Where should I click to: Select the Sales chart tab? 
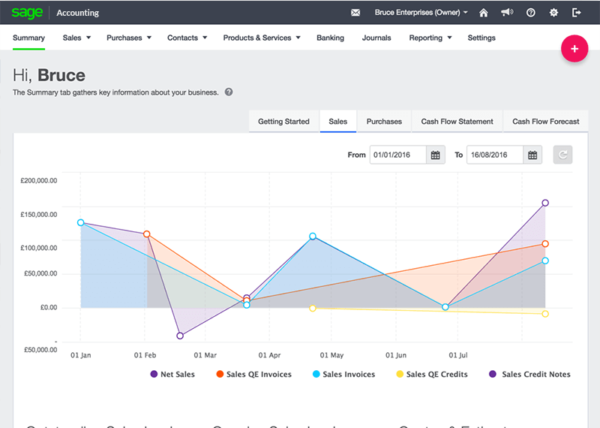338,121
